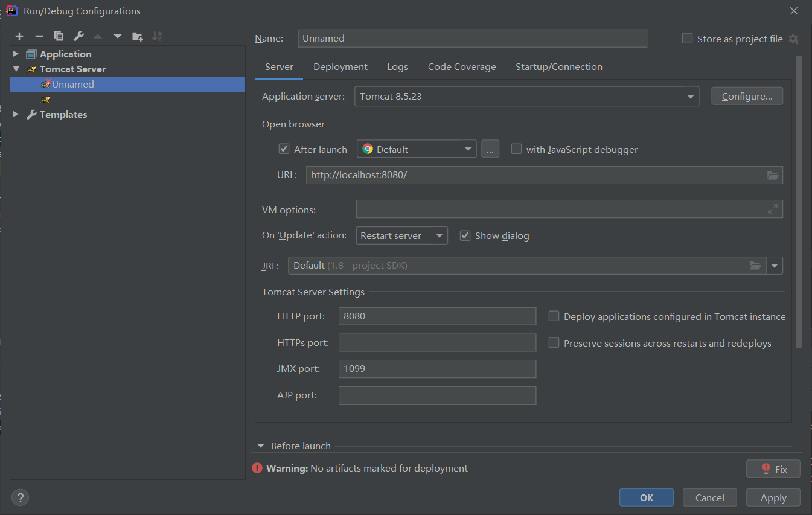Expand the Templates tree node

coord(16,114)
